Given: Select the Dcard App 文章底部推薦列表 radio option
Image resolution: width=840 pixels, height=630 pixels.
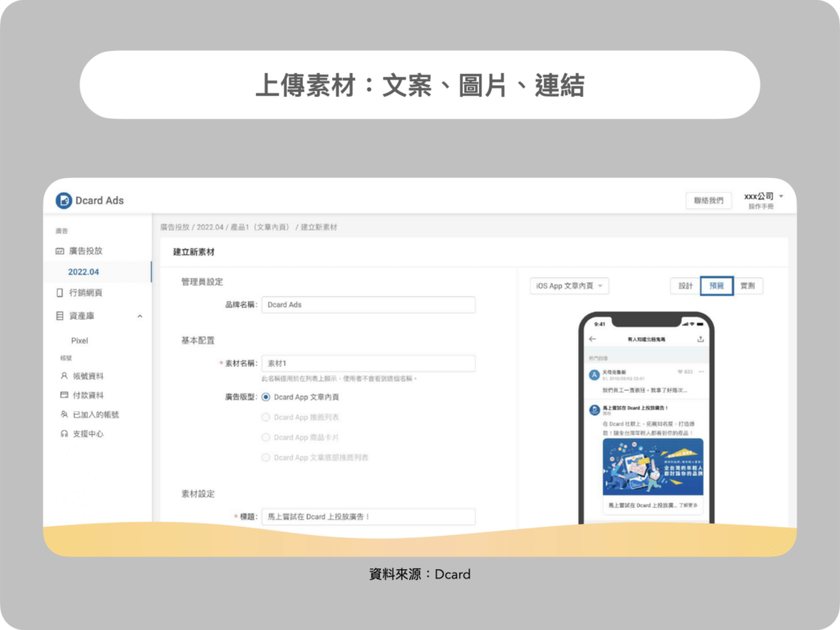Looking at the screenshot, I should (266, 458).
